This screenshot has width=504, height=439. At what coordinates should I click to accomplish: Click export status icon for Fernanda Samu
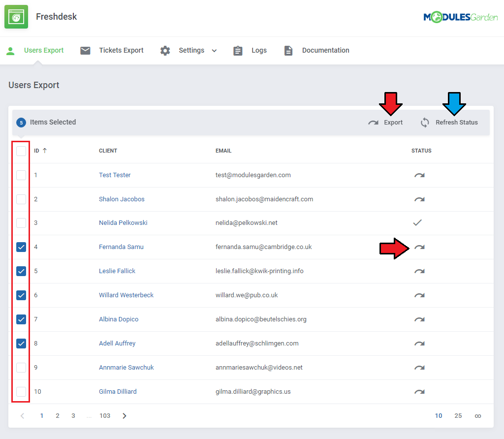[419, 247]
